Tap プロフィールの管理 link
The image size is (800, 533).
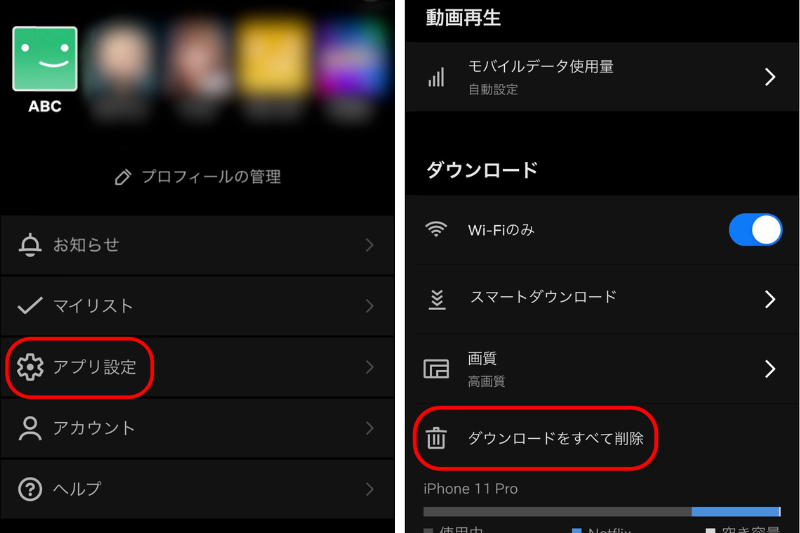click(x=211, y=177)
